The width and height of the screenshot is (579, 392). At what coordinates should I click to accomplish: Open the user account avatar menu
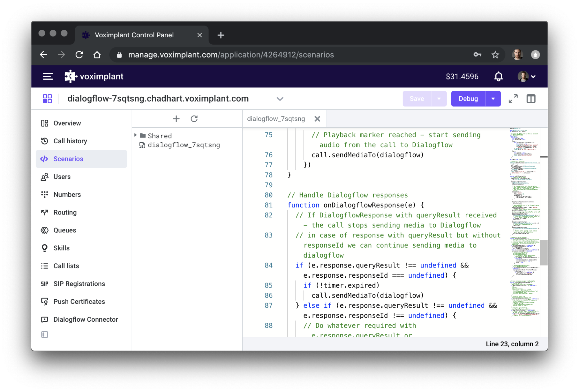tap(526, 76)
